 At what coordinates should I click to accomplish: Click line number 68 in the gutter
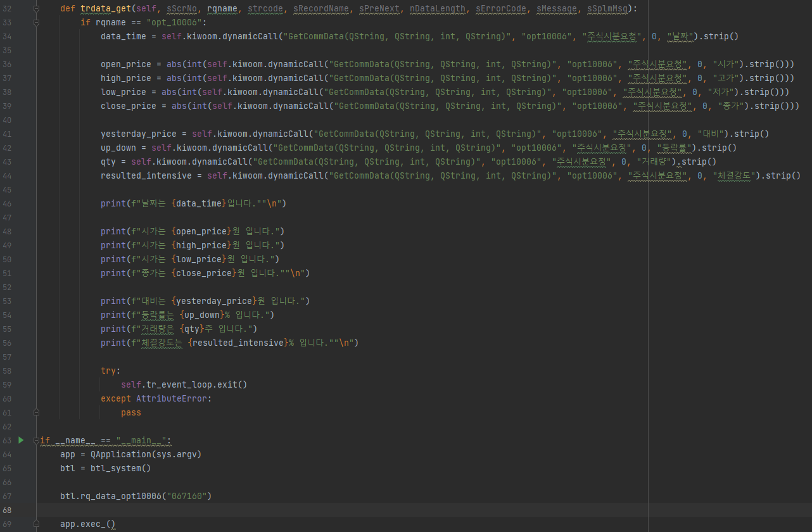(7, 510)
